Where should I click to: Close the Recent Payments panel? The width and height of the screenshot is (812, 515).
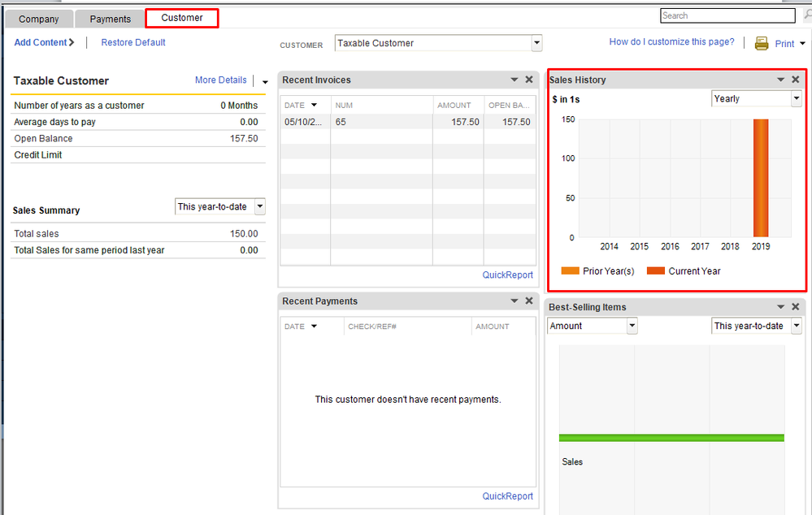tap(529, 301)
